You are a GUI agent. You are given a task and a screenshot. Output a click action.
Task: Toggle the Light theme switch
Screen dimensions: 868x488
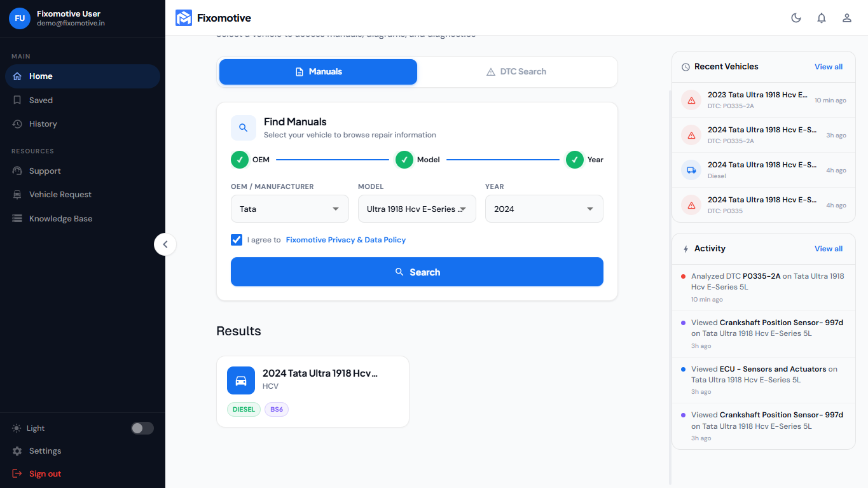pos(142,428)
